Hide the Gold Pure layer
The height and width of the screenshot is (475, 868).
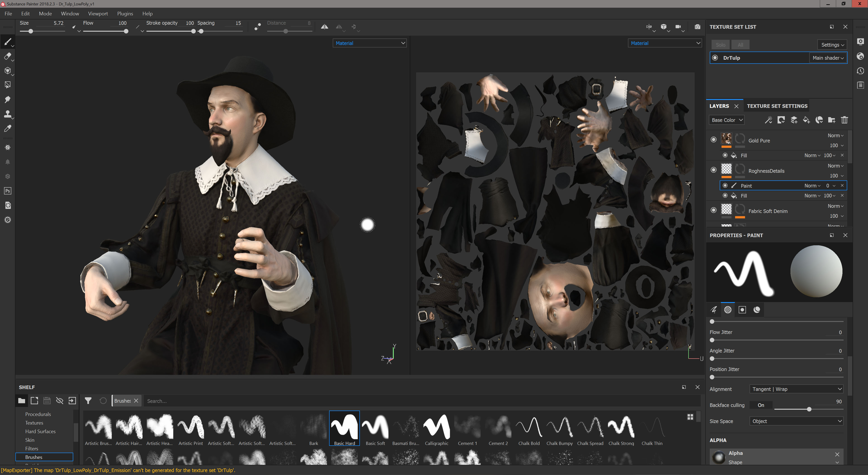click(713, 139)
